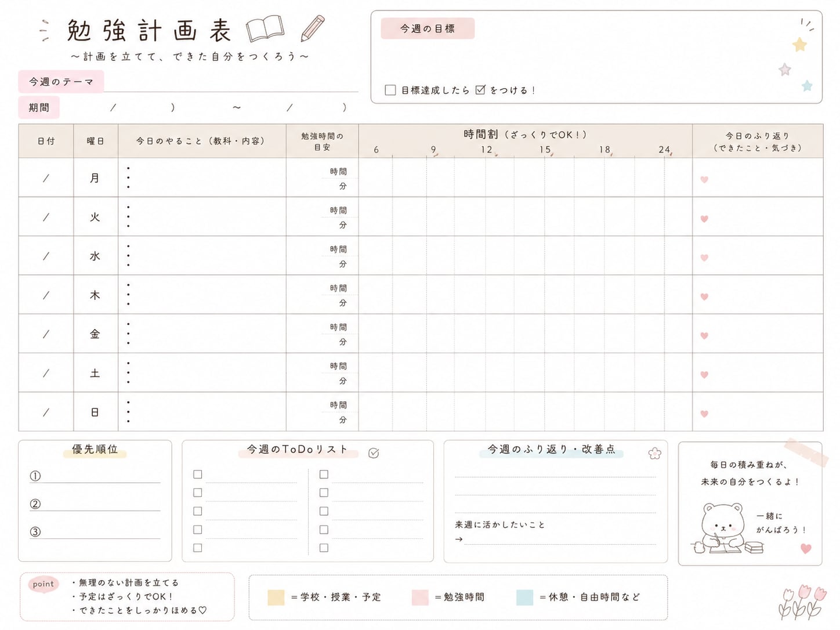The image size is (840, 630).
Task: Click the tulip illustration in the corner
Action: 803,602
